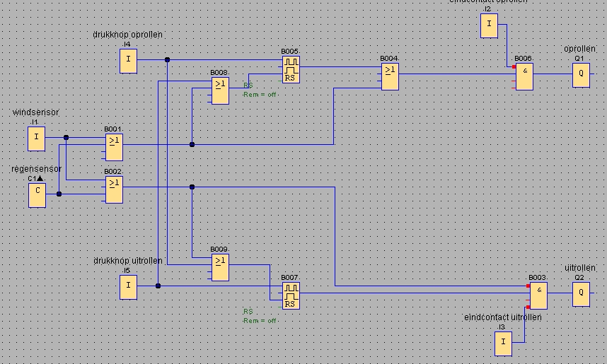Select cursor key block C1 regensensor
The height and width of the screenshot is (364, 607).
37,195
